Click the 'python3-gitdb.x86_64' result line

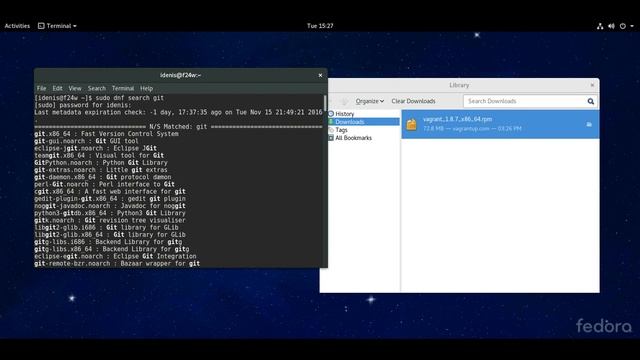point(110,213)
